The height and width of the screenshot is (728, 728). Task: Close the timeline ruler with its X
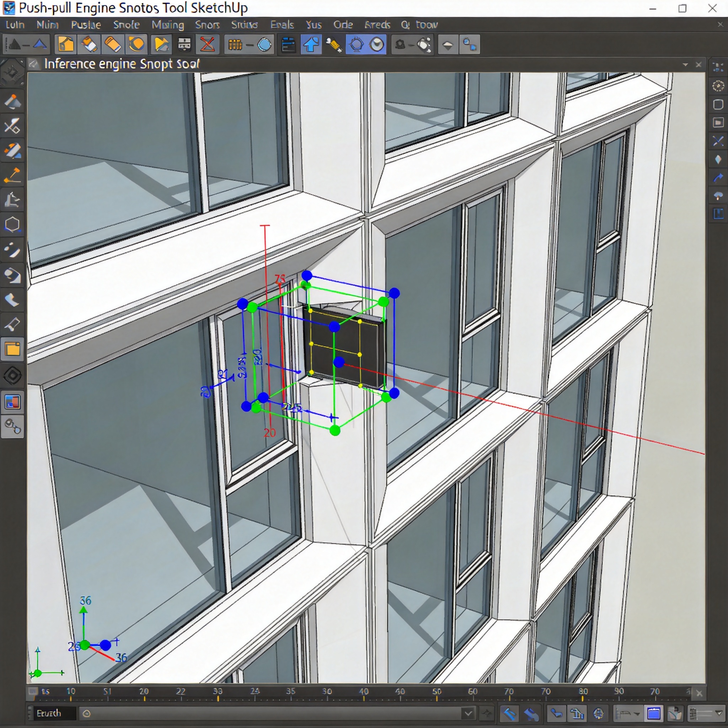[699, 693]
